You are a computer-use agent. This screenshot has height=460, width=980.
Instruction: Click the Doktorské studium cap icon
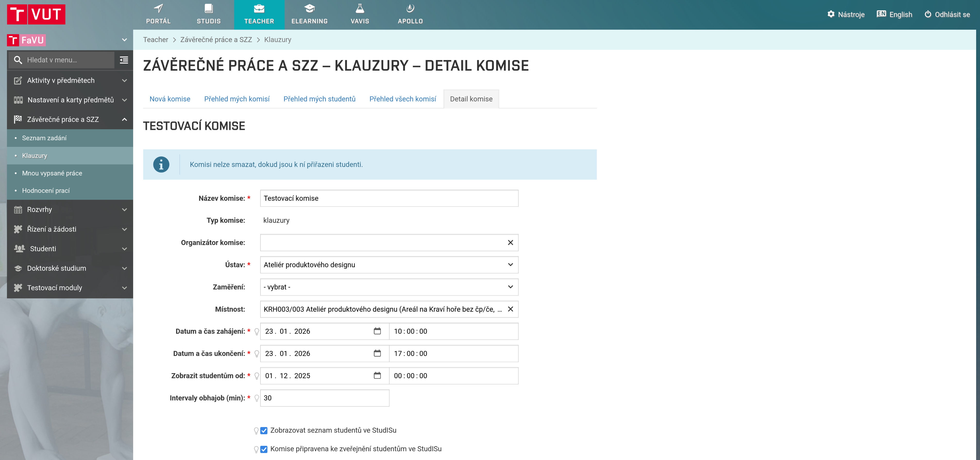18,268
